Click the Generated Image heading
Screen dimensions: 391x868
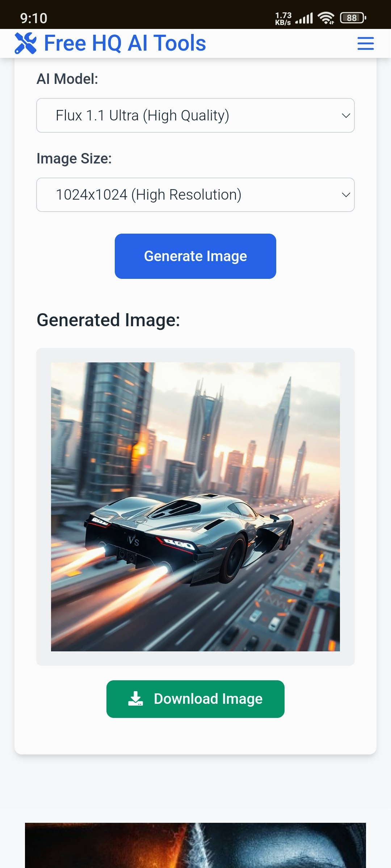(x=108, y=320)
